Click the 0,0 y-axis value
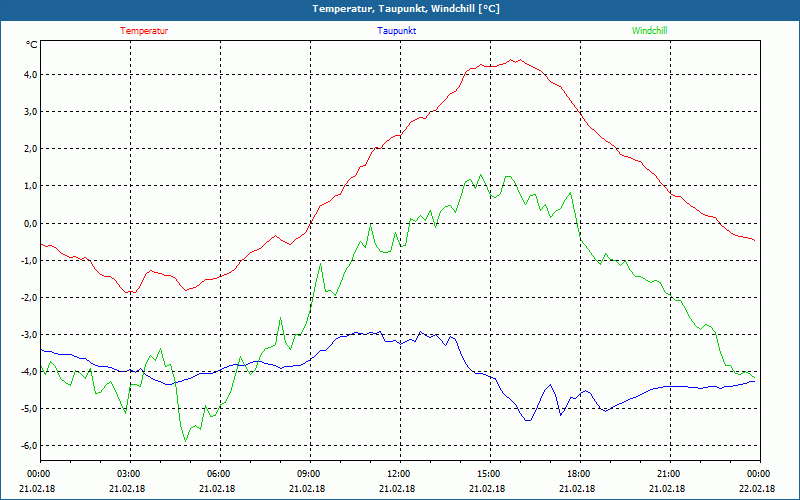The width and height of the screenshot is (800, 500). tap(31, 223)
